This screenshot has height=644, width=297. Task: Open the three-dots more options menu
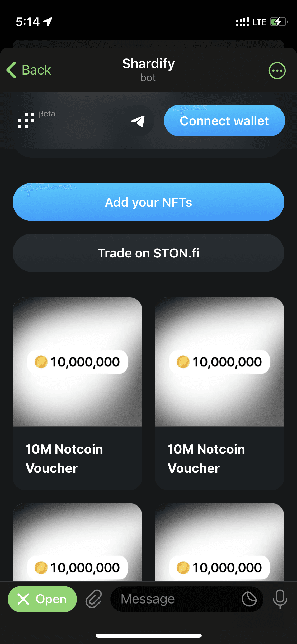click(277, 71)
